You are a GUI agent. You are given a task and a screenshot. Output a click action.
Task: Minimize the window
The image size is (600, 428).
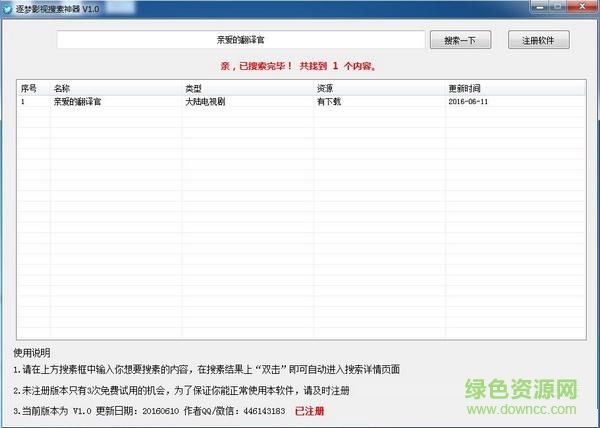[541, 7]
